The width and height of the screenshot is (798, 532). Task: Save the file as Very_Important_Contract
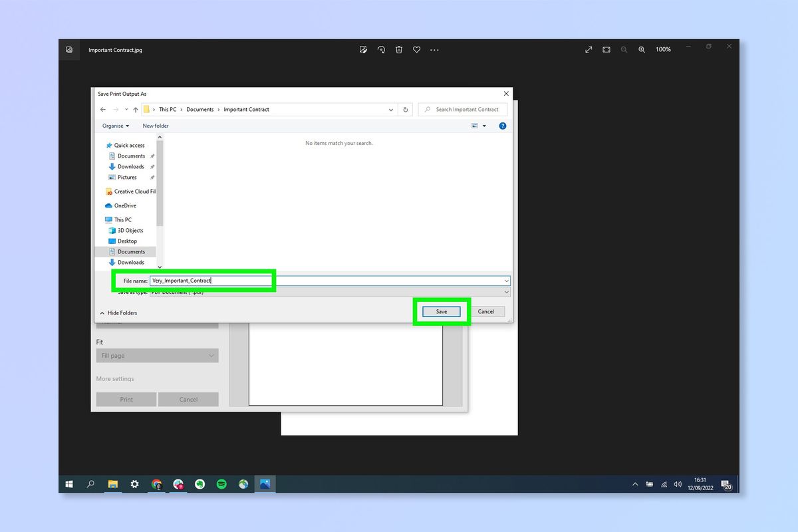[x=441, y=311]
